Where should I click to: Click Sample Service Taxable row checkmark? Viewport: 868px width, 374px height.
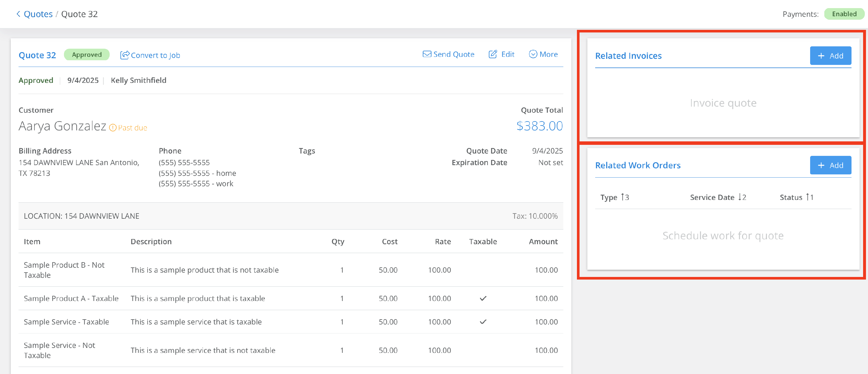click(x=483, y=322)
